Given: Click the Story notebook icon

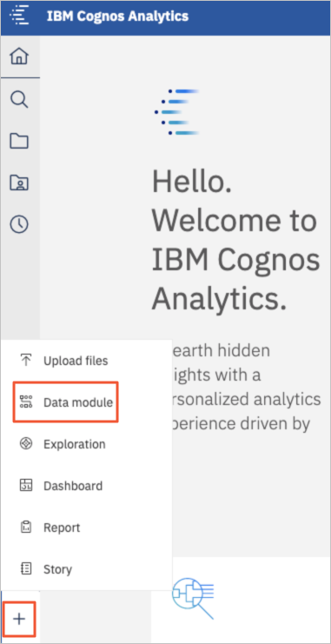Looking at the screenshot, I should pyautogui.click(x=26, y=569).
